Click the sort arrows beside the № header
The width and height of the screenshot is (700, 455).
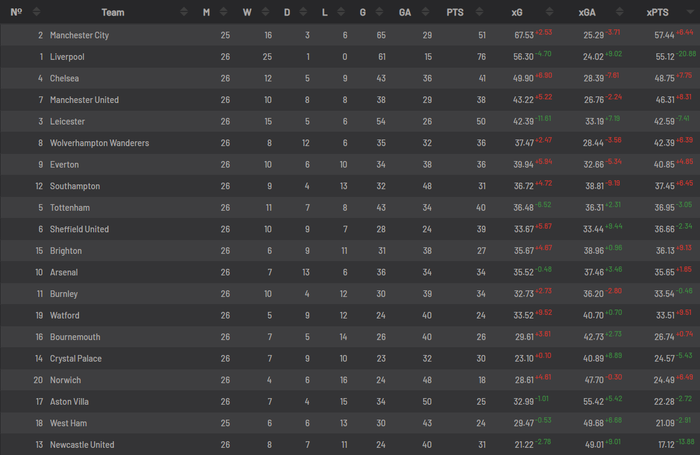[37, 12]
